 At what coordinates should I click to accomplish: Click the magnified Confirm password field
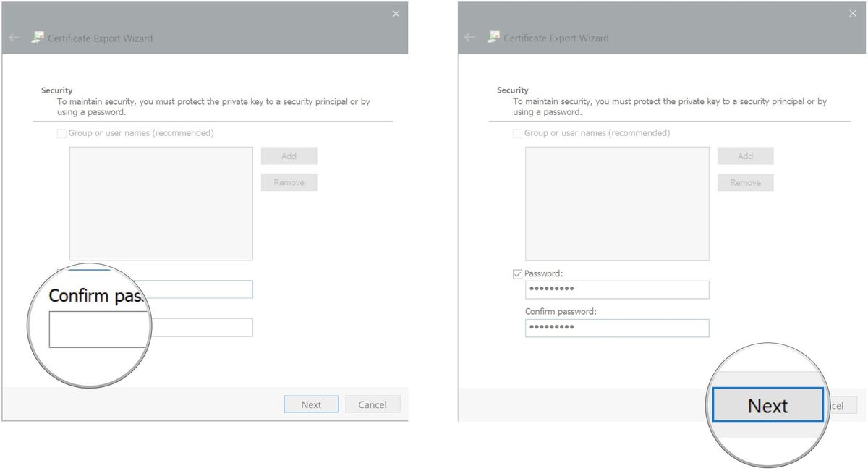click(98, 328)
